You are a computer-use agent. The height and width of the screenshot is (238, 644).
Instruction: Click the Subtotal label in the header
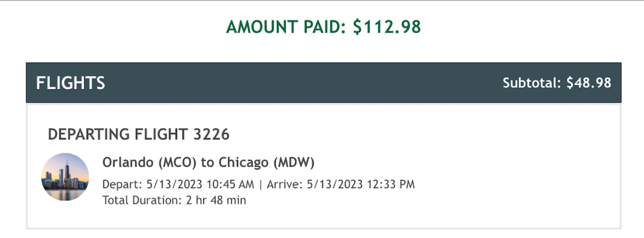pyautogui.click(x=531, y=83)
